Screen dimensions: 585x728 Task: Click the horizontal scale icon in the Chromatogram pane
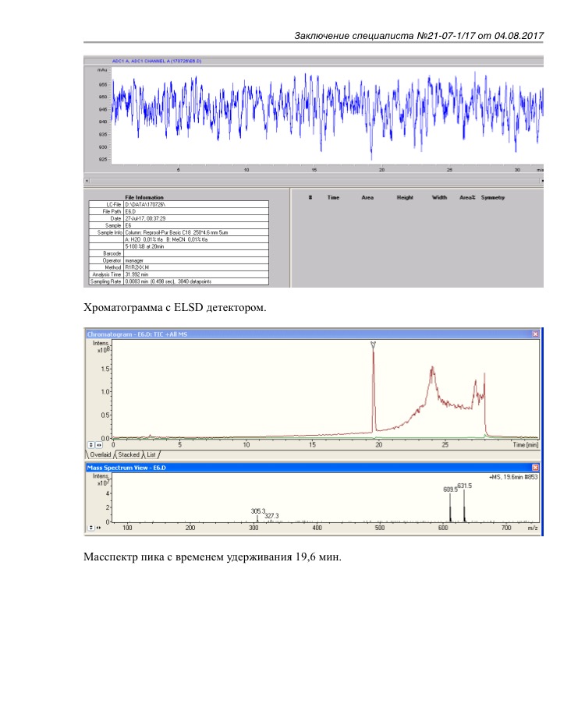[98, 445]
